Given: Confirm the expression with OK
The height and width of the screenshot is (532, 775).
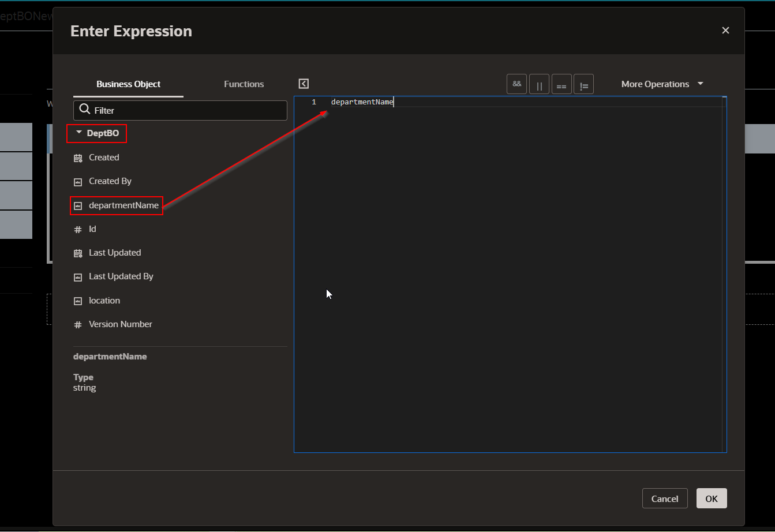Looking at the screenshot, I should (712, 499).
